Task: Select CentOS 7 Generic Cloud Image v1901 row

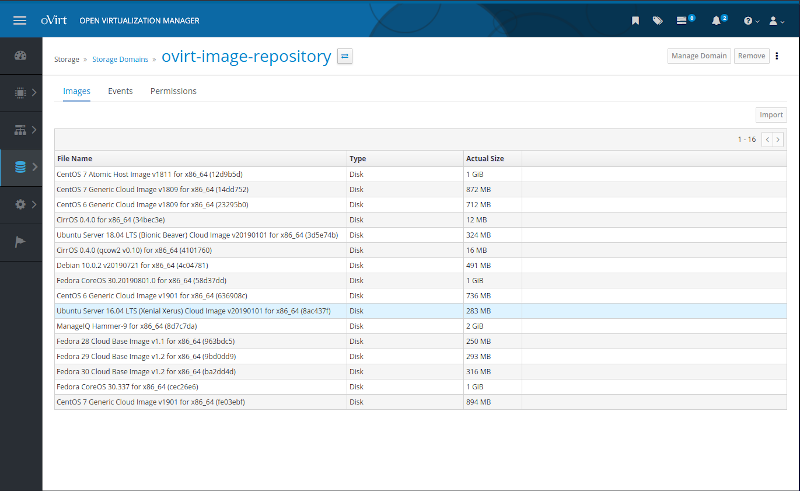Action: (420, 402)
